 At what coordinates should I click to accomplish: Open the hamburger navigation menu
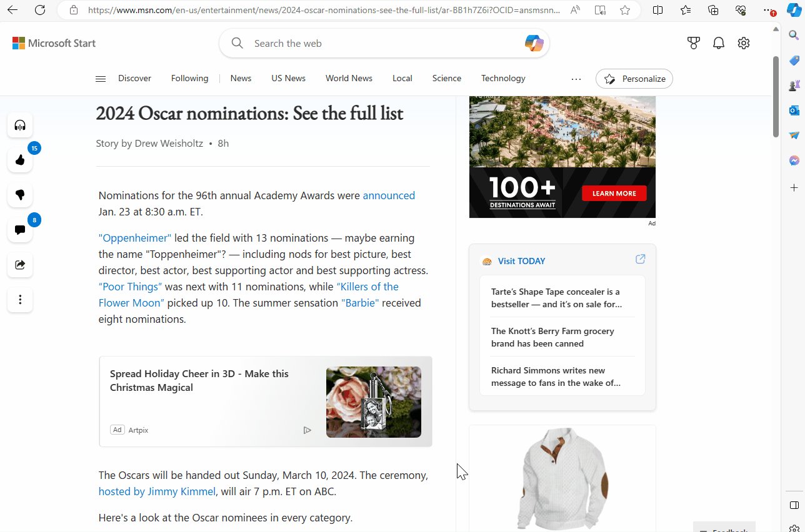tap(100, 79)
